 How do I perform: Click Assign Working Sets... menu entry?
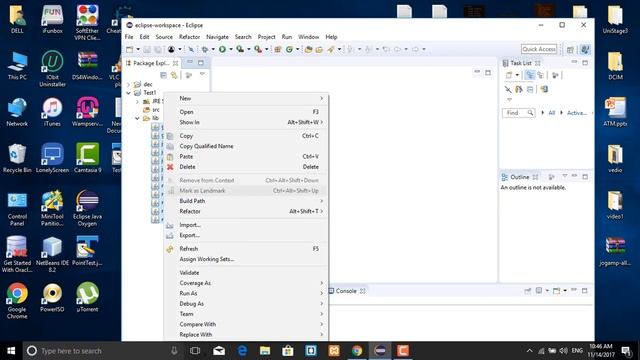click(x=246, y=259)
